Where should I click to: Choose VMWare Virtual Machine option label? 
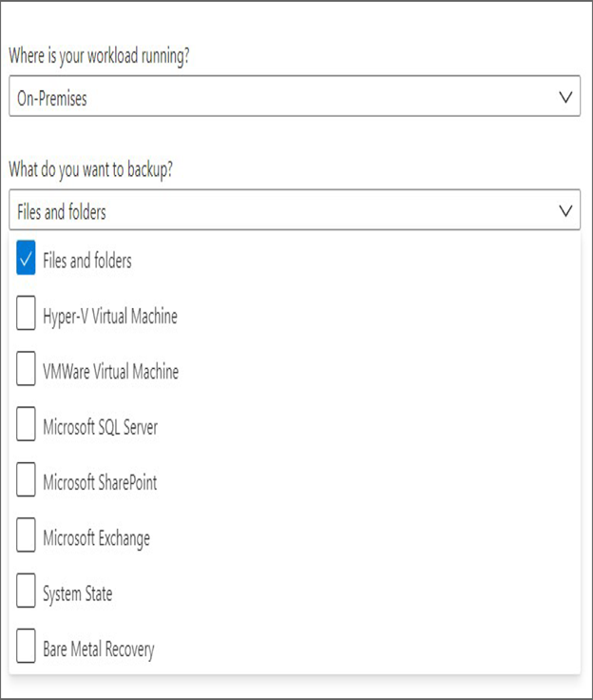[x=110, y=372]
